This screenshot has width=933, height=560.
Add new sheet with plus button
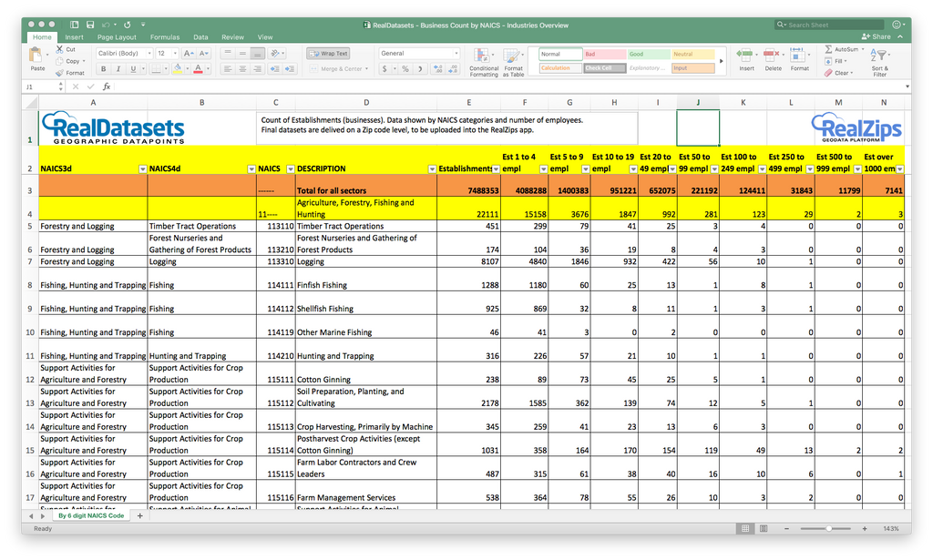pyautogui.click(x=139, y=516)
